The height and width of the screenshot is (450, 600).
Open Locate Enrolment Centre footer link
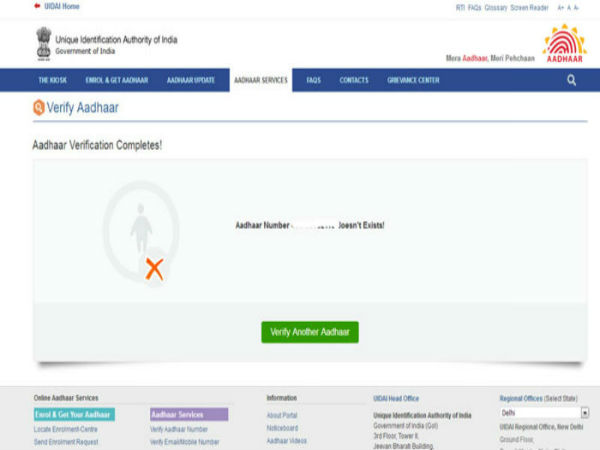tap(66, 428)
